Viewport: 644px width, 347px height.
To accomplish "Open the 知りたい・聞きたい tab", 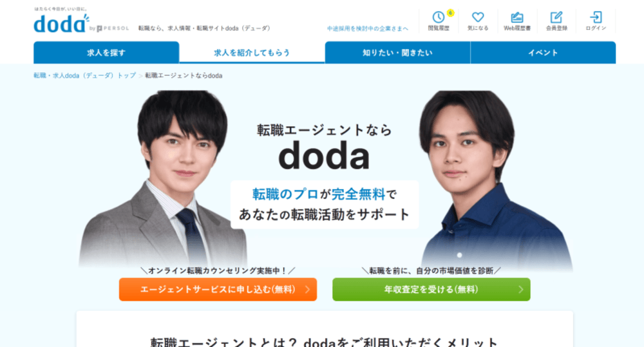I will coord(397,53).
